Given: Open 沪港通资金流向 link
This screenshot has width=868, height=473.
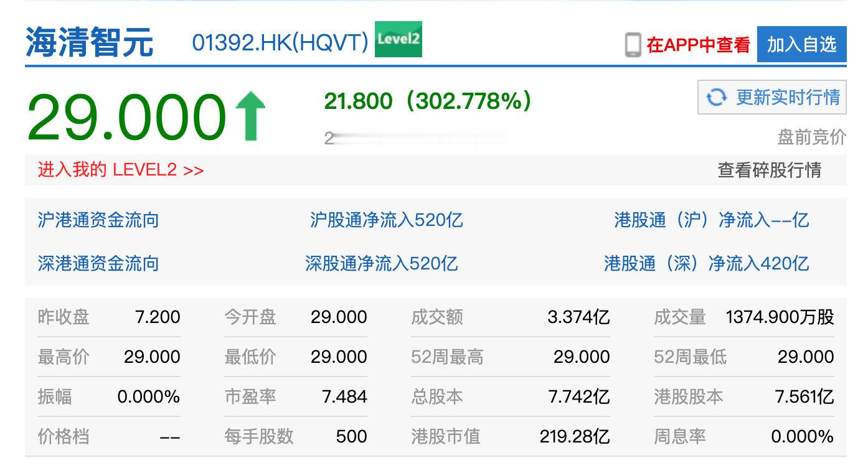Looking at the screenshot, I should tap(98, 220).
